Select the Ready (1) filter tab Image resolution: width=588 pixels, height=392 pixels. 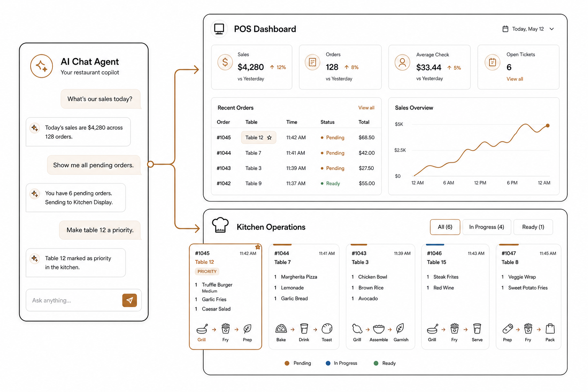[533, 227]
